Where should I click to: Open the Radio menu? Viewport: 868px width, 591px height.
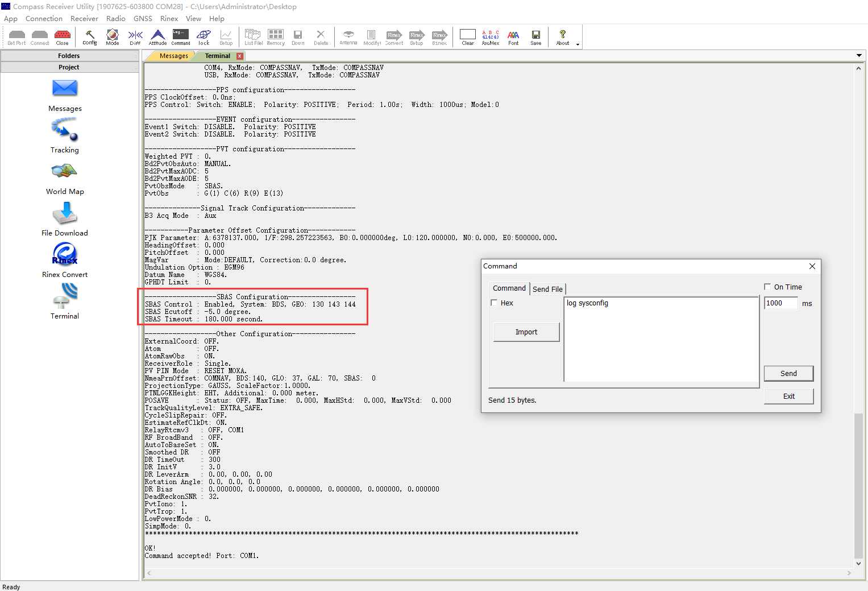click(x=116, y=19)
